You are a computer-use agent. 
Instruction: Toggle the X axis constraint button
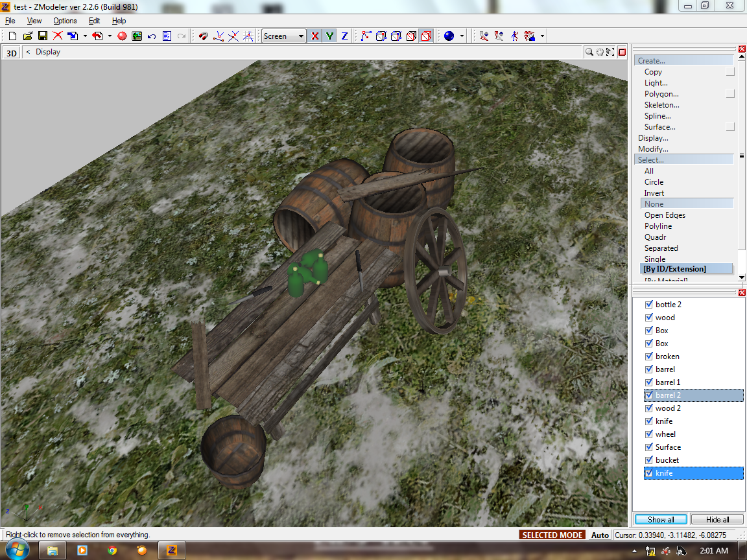315,36
